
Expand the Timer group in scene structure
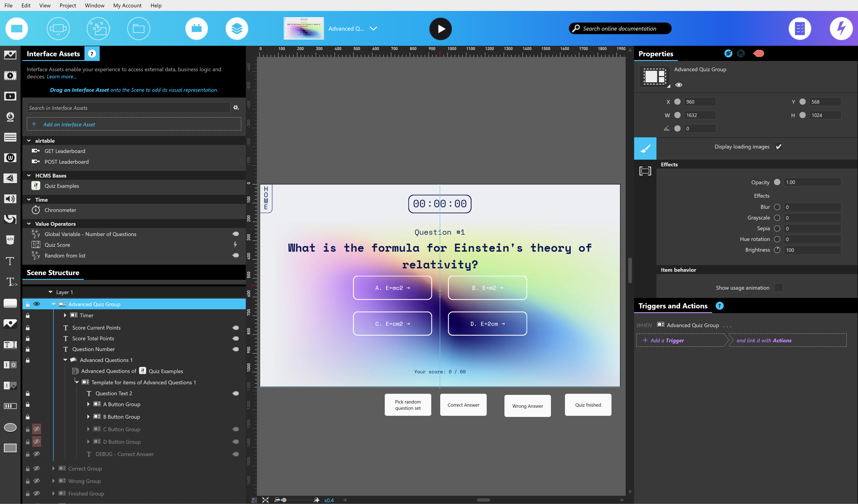click(x=65, y=315)
